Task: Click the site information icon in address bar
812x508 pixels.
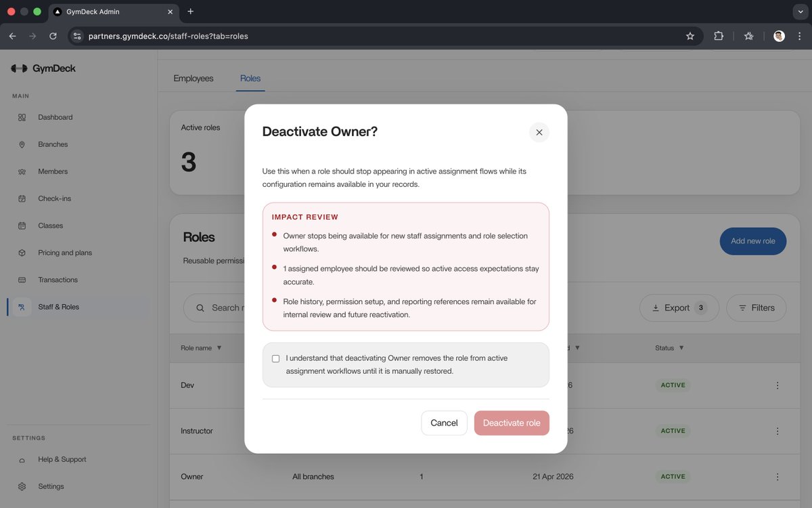Action: (x=77, y=36)
